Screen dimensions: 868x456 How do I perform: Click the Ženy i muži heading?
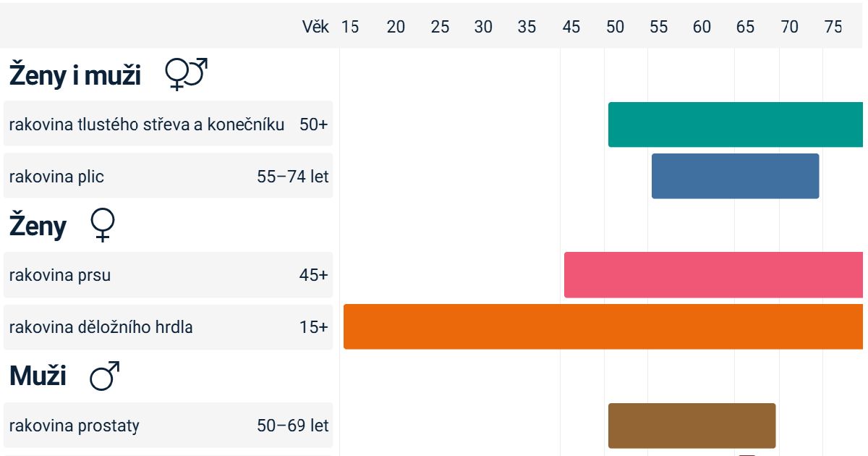pos(75,75)
